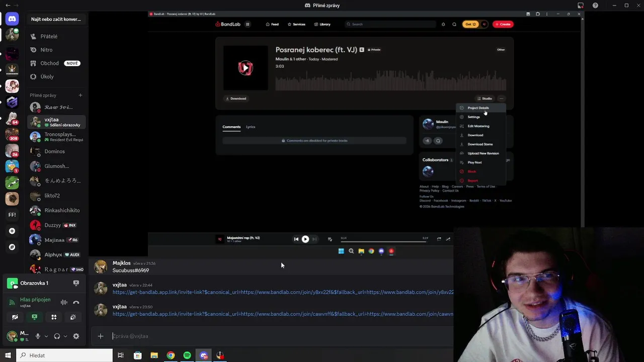Switch to Comments tab
The width and height of the screenshot is (644, 362).
pyautogui.click(x=231, y=127)
